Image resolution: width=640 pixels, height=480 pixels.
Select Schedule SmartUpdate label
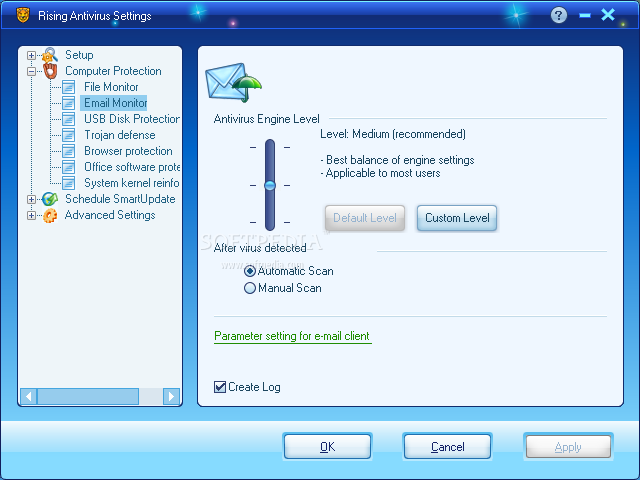[120, 199]
